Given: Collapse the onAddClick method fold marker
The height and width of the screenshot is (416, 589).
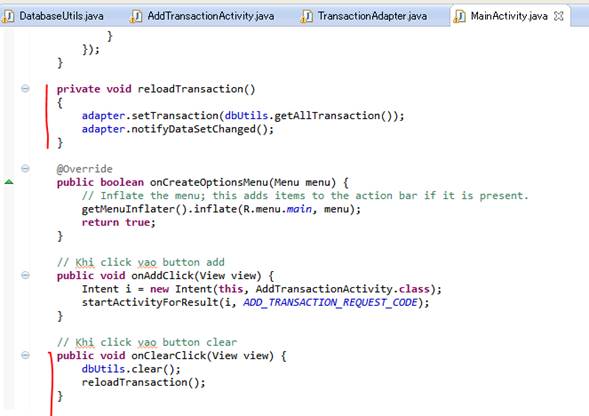Looking at the screenshot, I should point(25,275).
